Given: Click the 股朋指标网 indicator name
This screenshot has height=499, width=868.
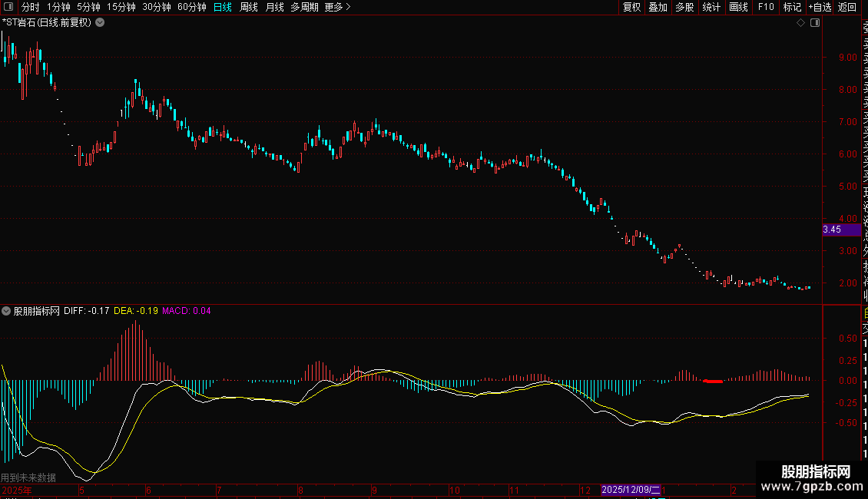Looking at the screenshot, I should (37, 311).
